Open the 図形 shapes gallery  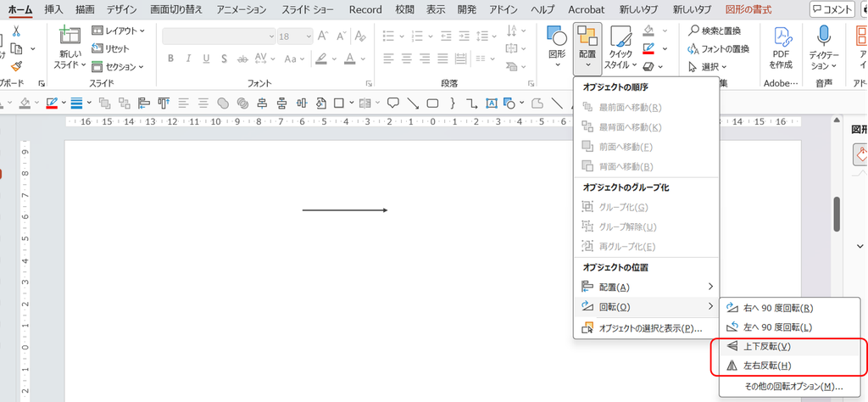pos(557,47)
